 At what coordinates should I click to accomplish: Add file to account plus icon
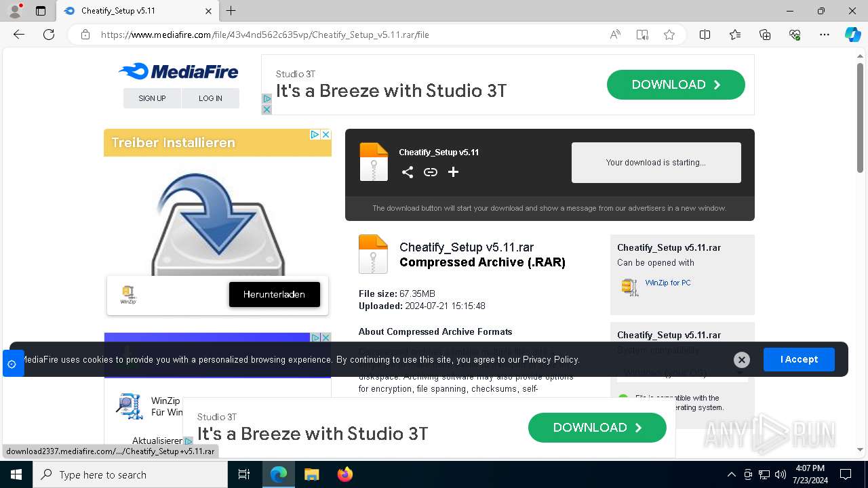pyautogui.click(x=453, y=172)
